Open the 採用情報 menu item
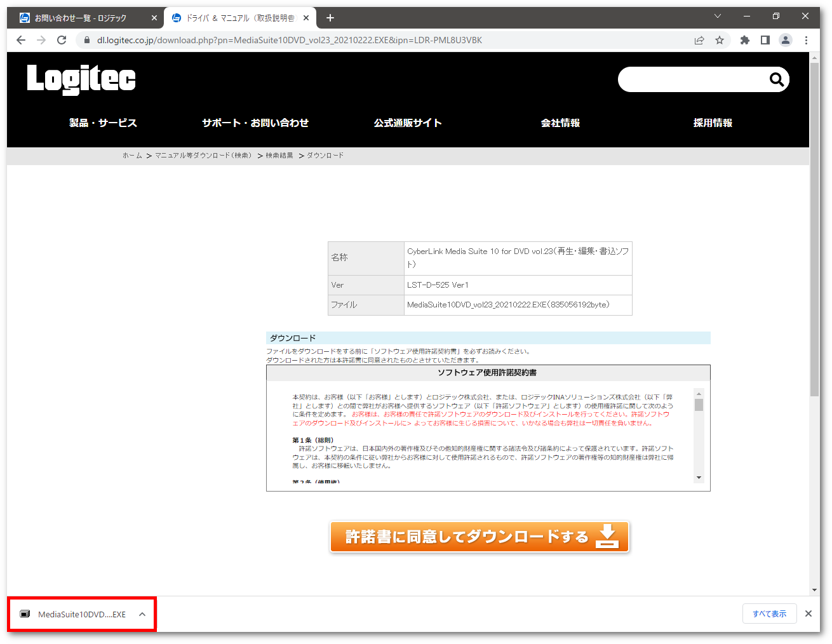 [x=713, y=123]
